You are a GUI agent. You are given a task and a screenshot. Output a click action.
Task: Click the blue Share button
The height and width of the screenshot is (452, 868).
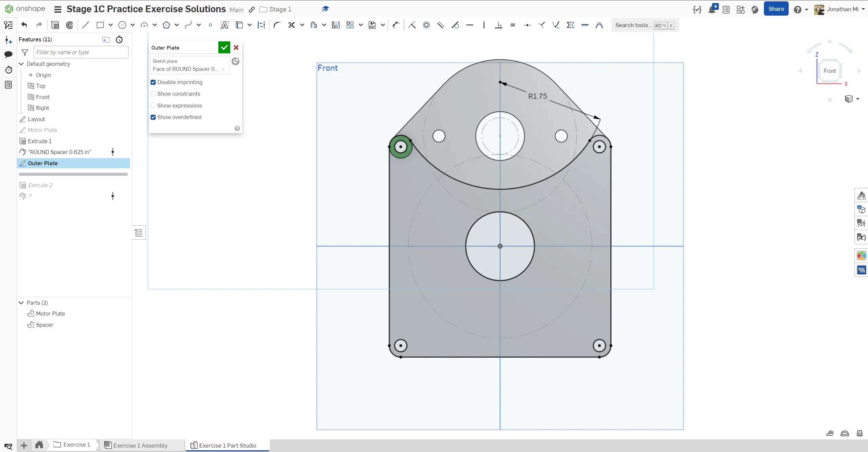776,9
